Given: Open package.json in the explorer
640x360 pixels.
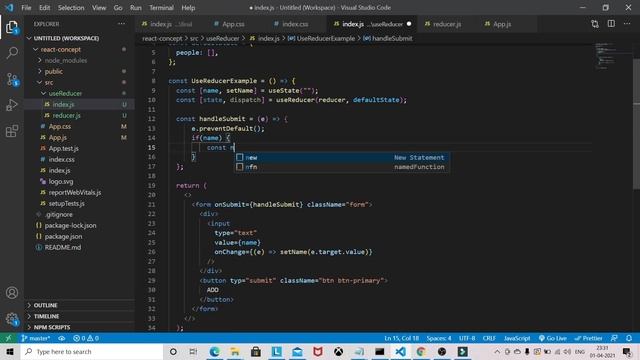Looking at the screenshot, I should point(80,236).
